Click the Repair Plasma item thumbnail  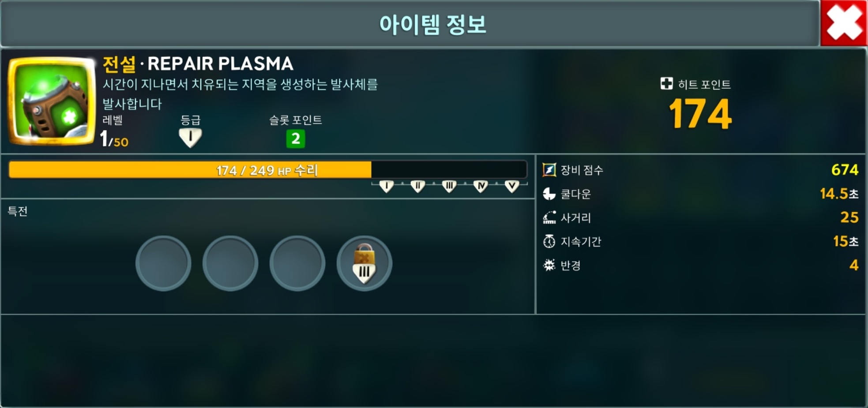52,101
